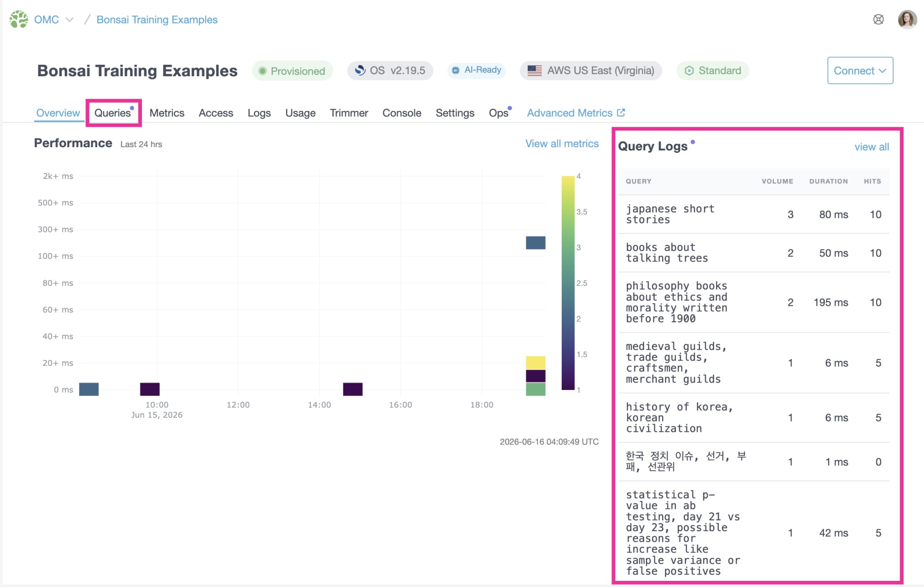924x587 pixels.
Task: Click the Query Logs heading
Action: (652, 146)
